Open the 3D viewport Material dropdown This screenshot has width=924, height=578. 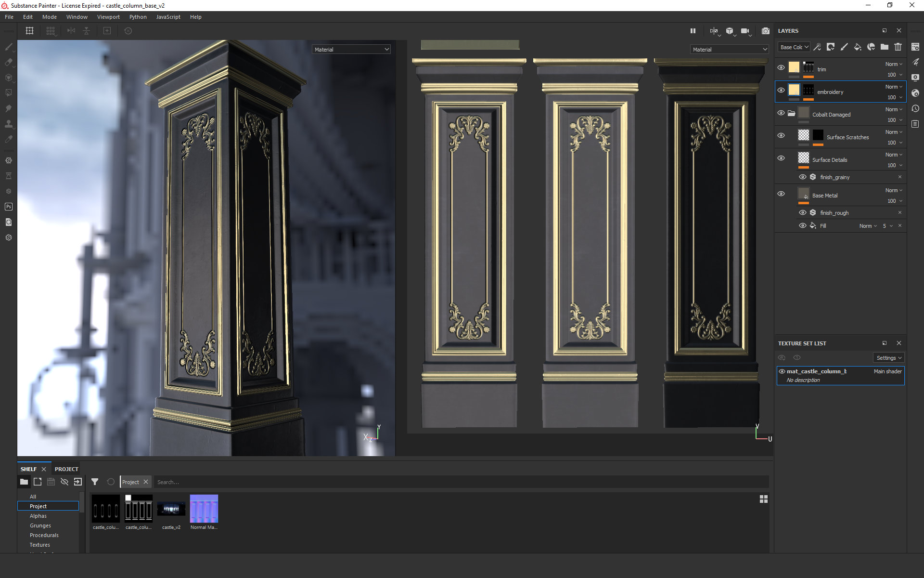tap(351, 50)
